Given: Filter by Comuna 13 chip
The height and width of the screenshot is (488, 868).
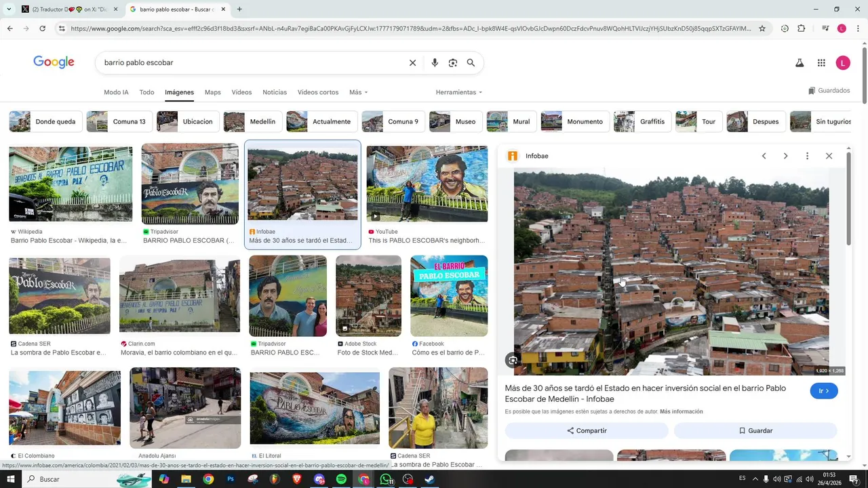Looking at the screenshot, I should (119, 121).
